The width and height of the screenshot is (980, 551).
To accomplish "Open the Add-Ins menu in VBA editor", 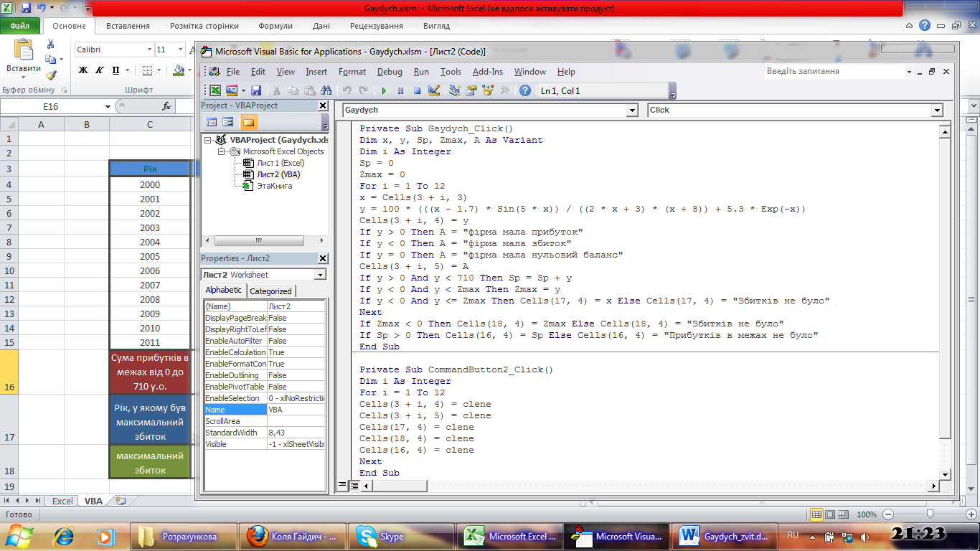I will [x=488, y=72].
